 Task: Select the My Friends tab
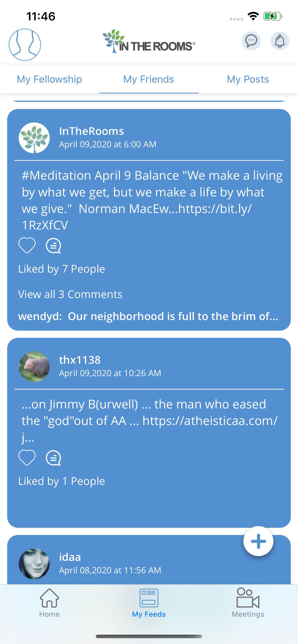coord(149,79)
